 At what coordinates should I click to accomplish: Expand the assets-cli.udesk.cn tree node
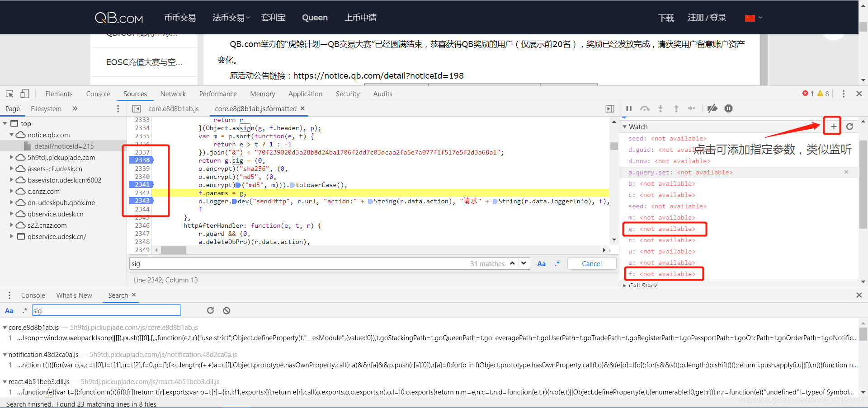pyautogui.click(x=12, y=169)
